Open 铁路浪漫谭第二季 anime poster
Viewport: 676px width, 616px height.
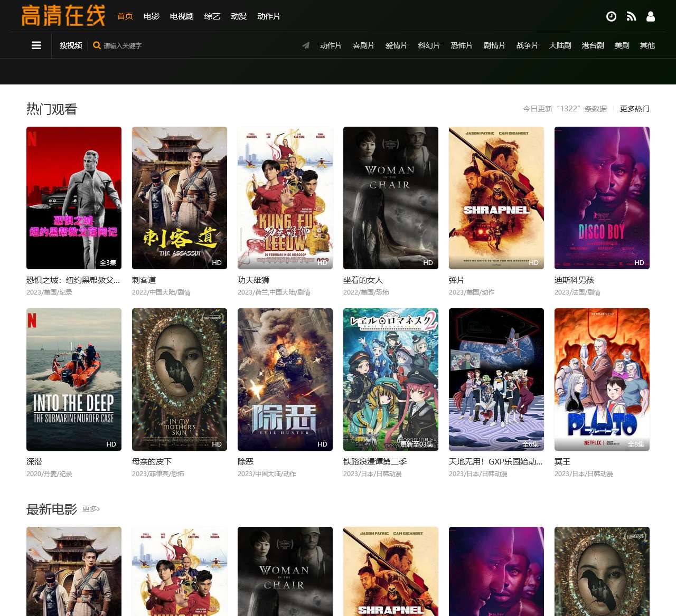(x=391, y=380)
